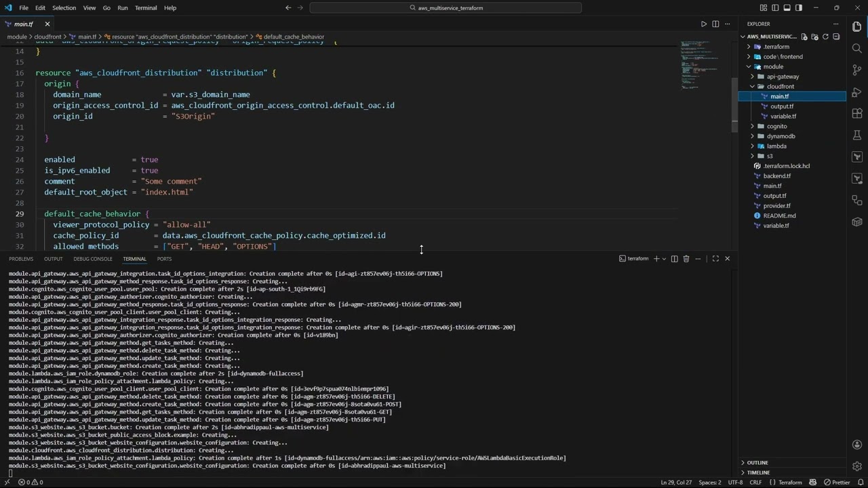This screenshot has width=868, height=488.
Task: Open the File menu
Action: click(24, 7)
